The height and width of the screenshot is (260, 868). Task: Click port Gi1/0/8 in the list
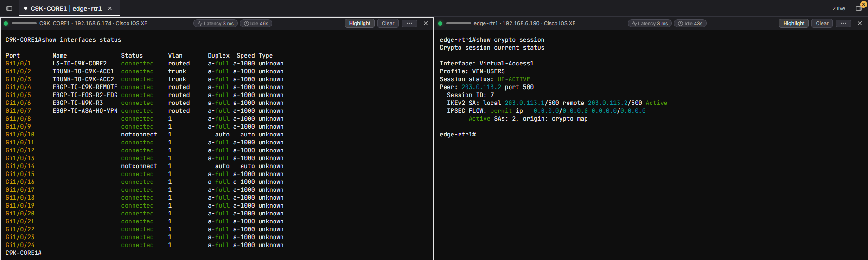click(x=18, y=119)
